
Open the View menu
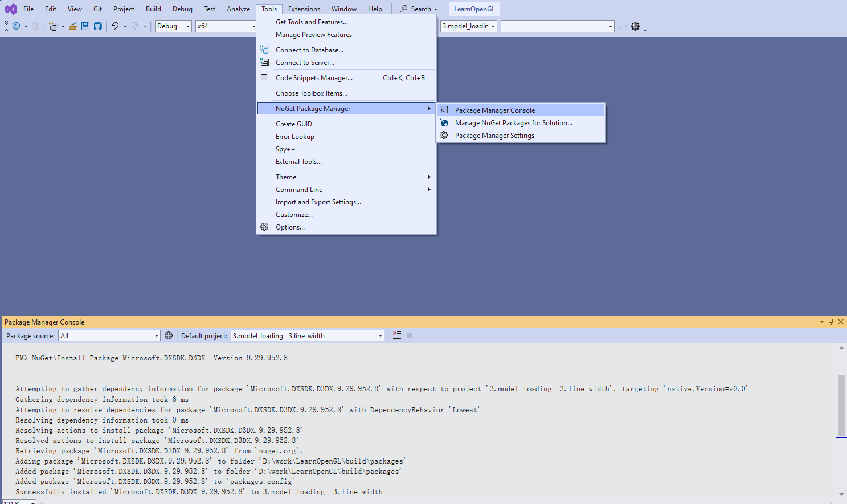click(x=75, y=9)
